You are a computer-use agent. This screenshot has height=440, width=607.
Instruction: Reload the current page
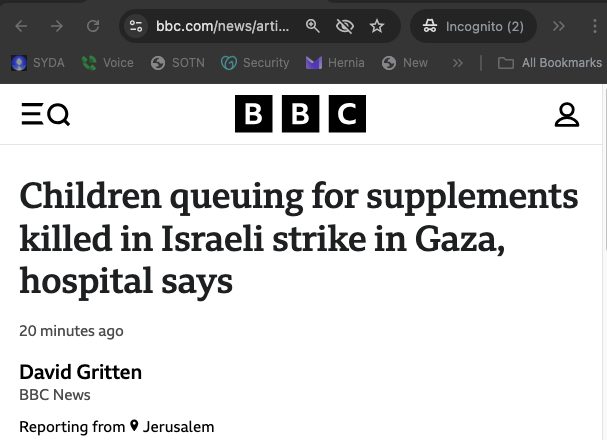point(93,26)
